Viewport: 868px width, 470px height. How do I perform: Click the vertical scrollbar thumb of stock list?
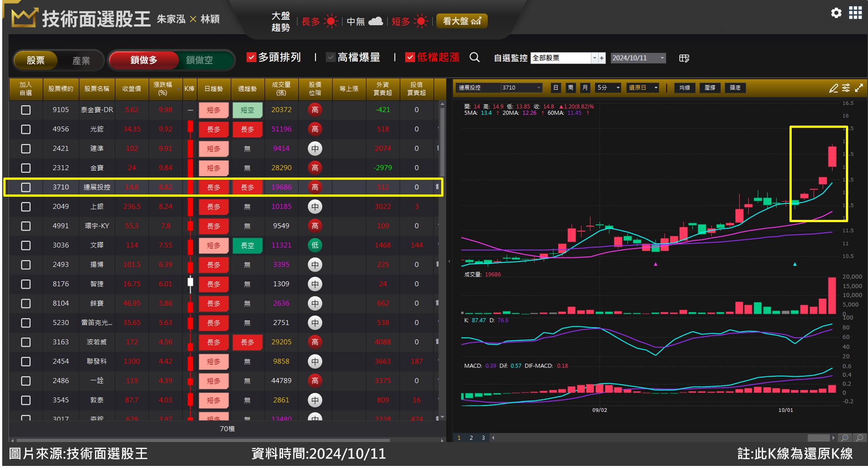442,142
